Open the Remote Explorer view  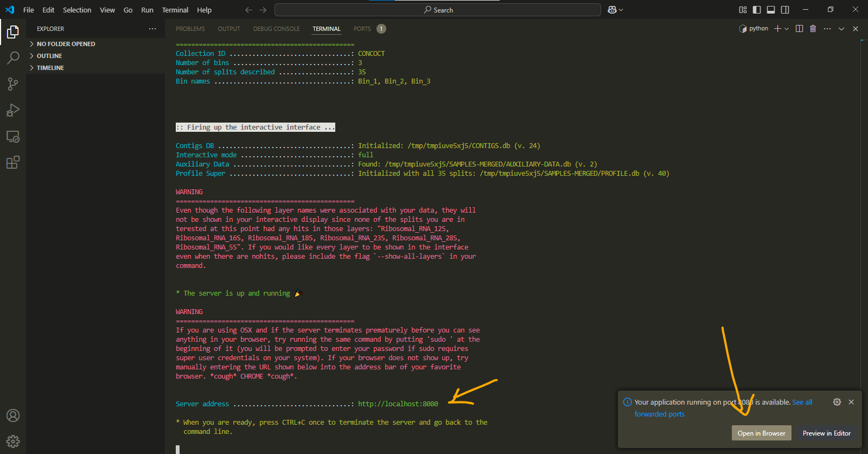12,137
